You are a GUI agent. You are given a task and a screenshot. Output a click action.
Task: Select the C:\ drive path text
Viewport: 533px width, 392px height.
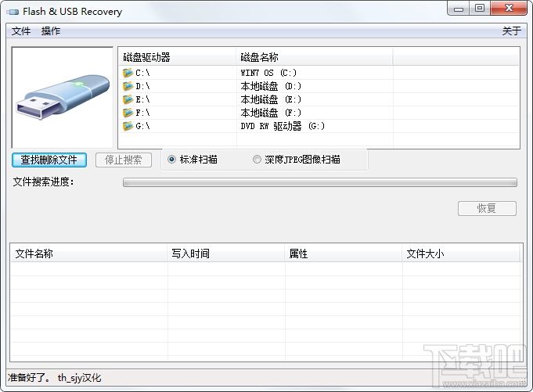point(142,73)
